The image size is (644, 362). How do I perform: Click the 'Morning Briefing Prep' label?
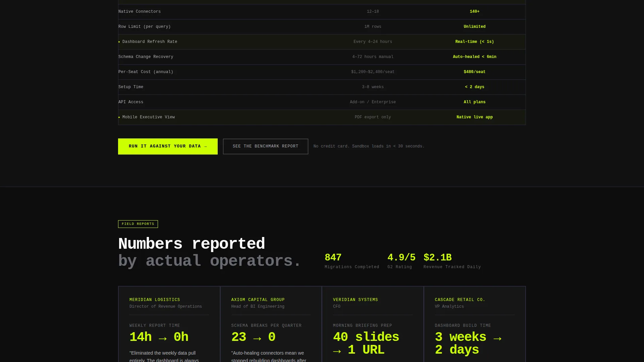point(363,326)
